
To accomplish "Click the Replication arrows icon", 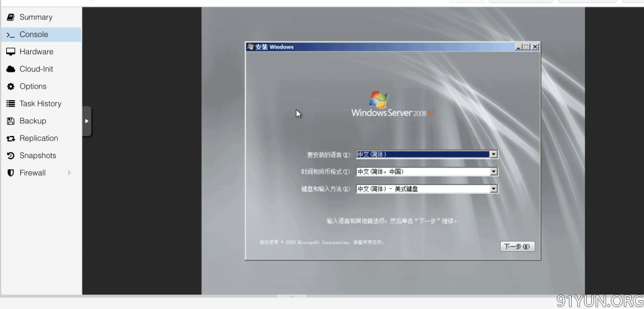I will click(x=11, y=138).
